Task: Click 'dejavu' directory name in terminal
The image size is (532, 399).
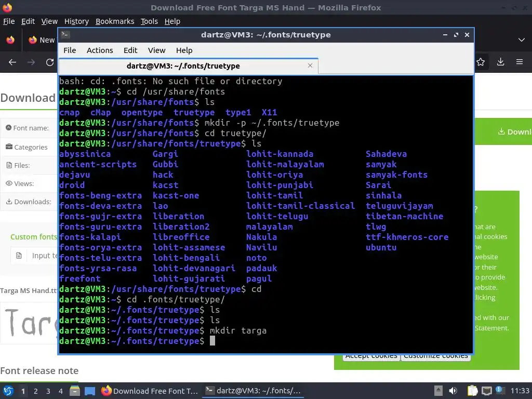Action: click(x=75, y=175)
